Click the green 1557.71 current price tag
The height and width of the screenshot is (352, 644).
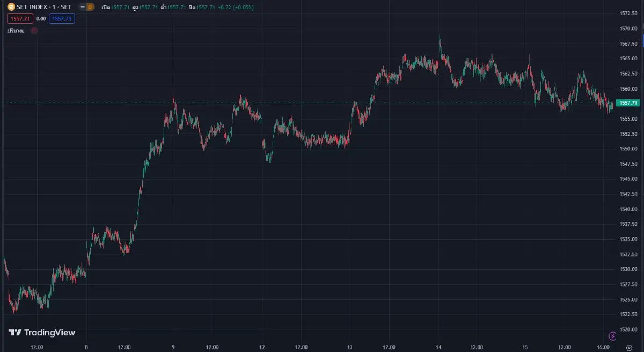click(x=627, y=103)
